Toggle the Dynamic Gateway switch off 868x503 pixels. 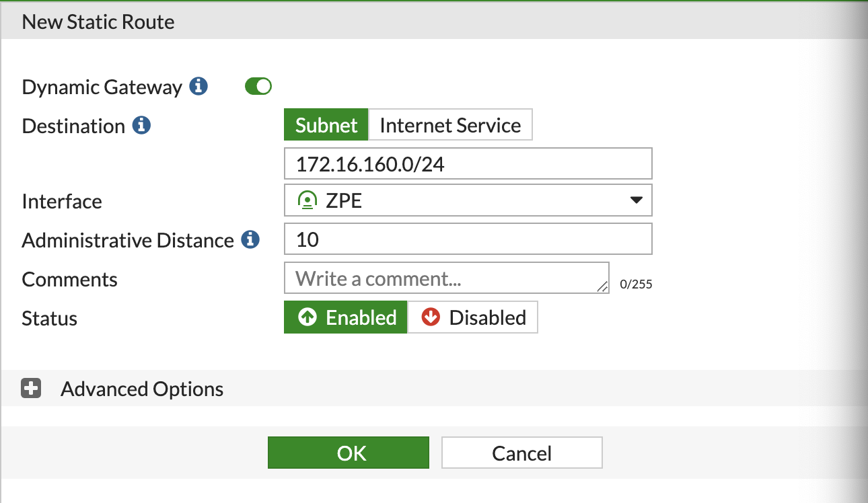click(258, 86)
